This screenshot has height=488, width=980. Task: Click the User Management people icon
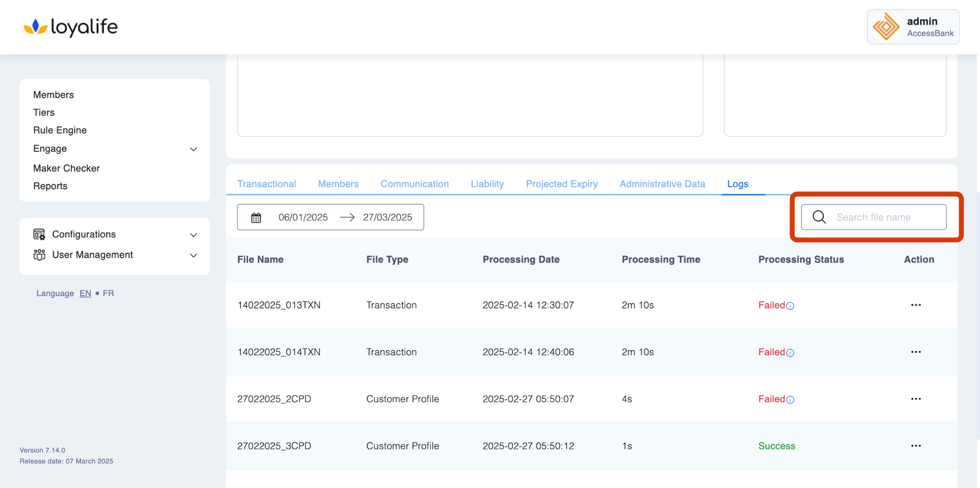(39, 255)
